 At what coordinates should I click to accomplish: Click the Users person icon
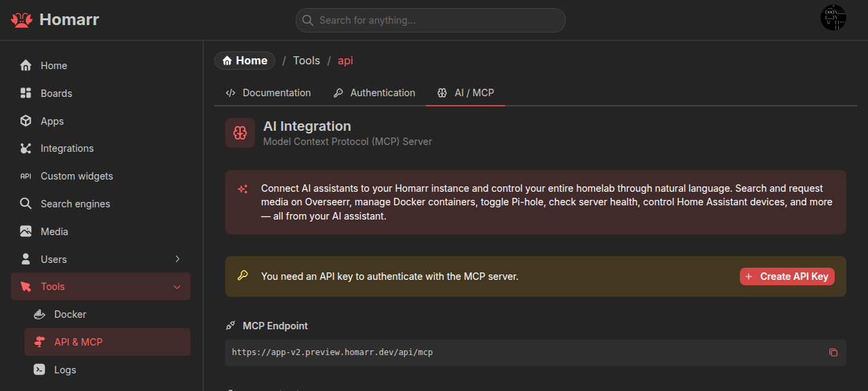click(x=26, y=259)
